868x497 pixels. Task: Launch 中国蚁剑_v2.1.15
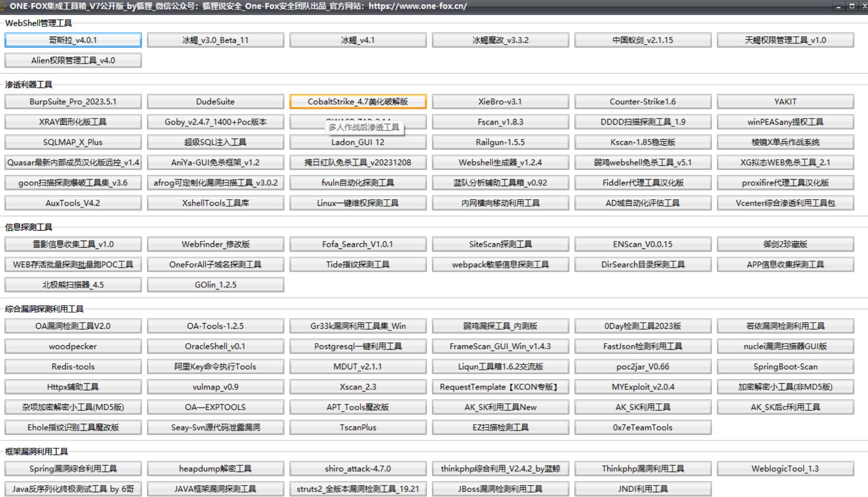[643, 40]
